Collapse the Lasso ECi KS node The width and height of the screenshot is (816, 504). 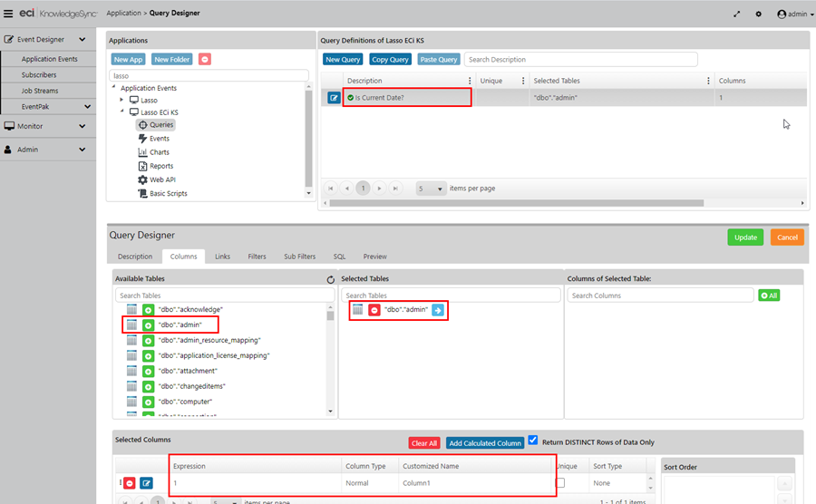121,111
